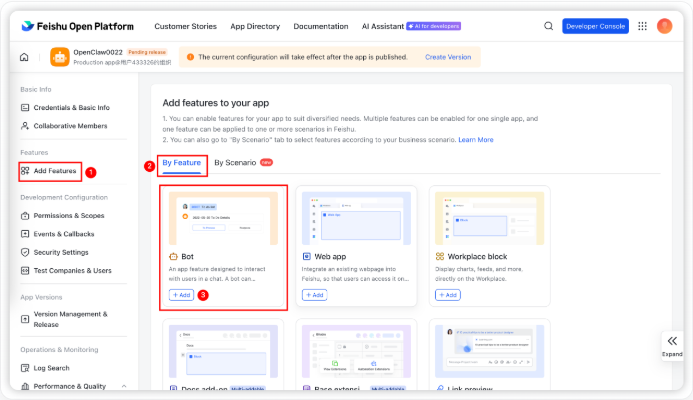Screen dimensions: 693x400
Task: Click the Bot card preview thumbnail
Action: (224, 218)
